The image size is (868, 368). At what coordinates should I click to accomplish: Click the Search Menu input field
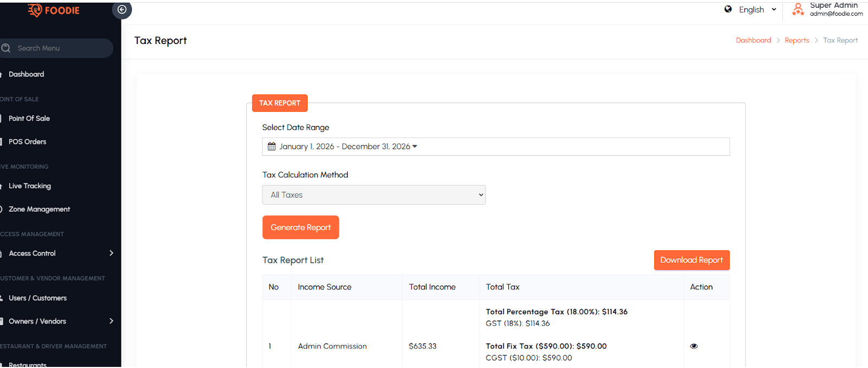click(x=60, y=48)
